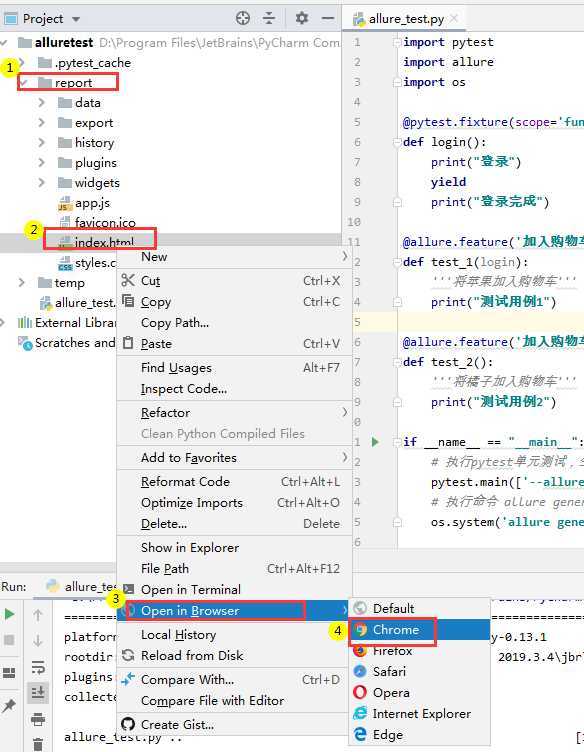584x752 pixels.
Task: Open the Open in Browser submenu
Action: point(234,611)
